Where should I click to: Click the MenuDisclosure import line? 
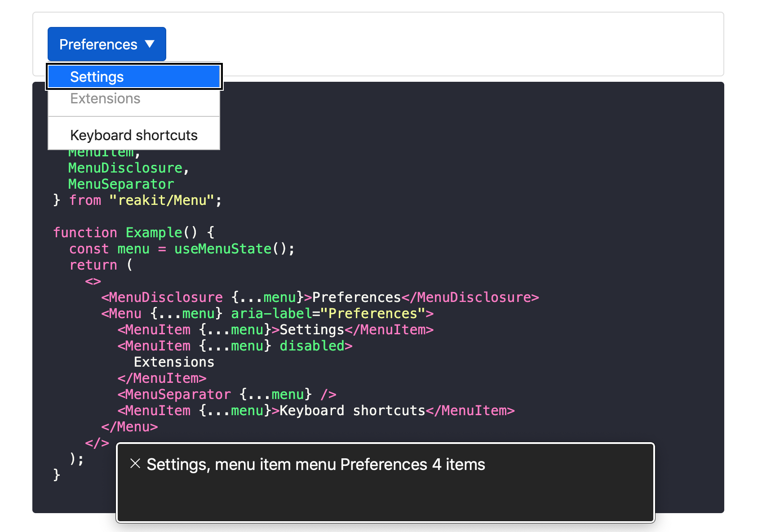click(129, 168)
